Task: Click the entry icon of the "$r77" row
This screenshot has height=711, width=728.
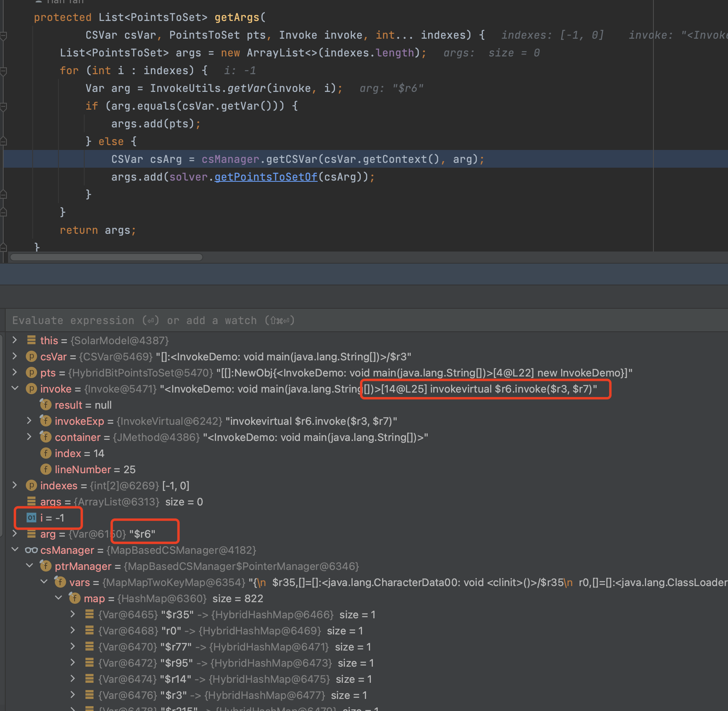Action: pyautogui.click(x=89, y=647)
